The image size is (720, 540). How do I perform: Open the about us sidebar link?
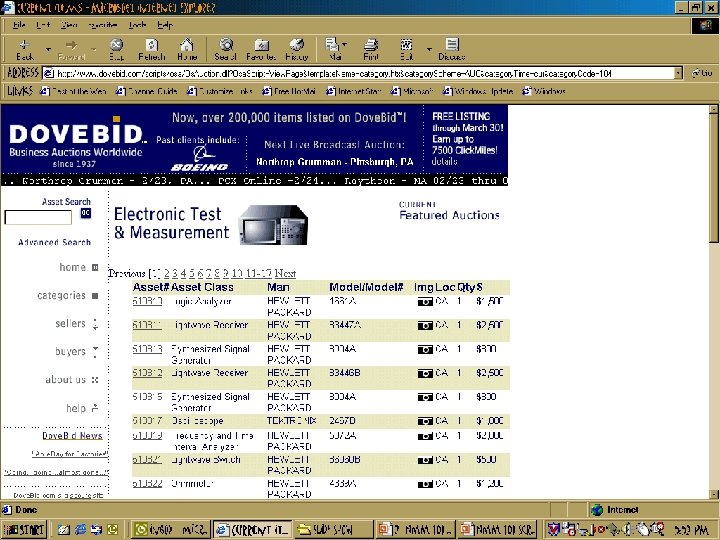[x=65, y=380]
